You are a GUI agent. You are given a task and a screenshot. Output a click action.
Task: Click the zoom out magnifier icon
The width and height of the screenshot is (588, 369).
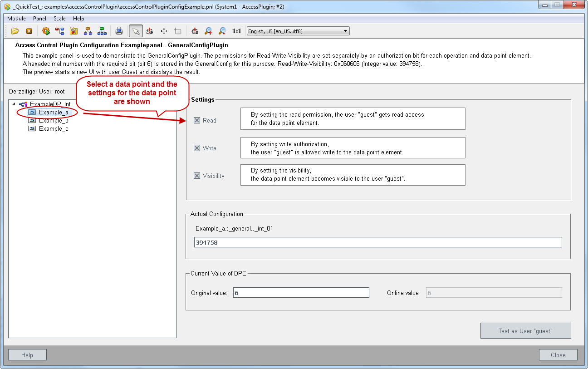[x=222, y=31]
